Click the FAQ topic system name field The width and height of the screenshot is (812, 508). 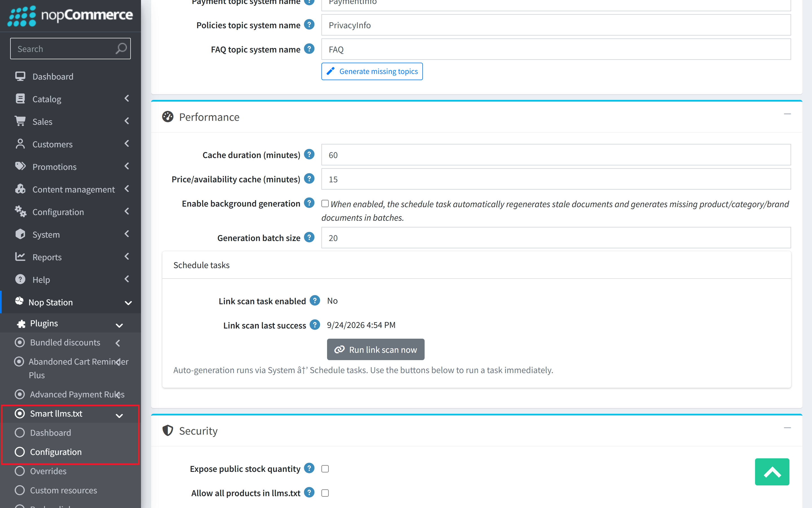556,49
